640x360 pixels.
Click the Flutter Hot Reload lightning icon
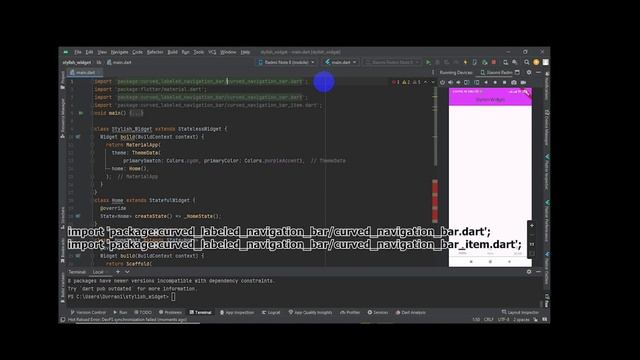click(465, 62)
